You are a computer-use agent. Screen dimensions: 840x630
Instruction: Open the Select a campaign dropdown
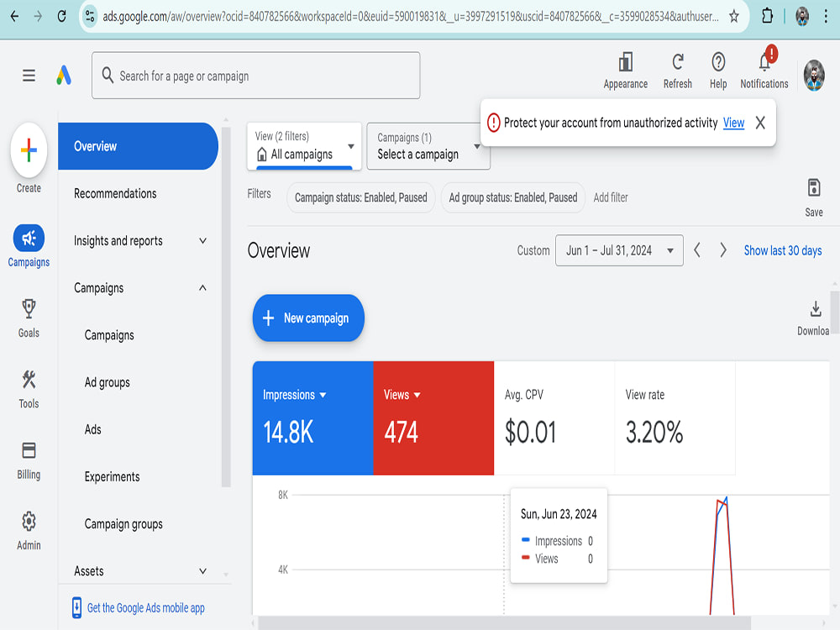click(428, 146)
